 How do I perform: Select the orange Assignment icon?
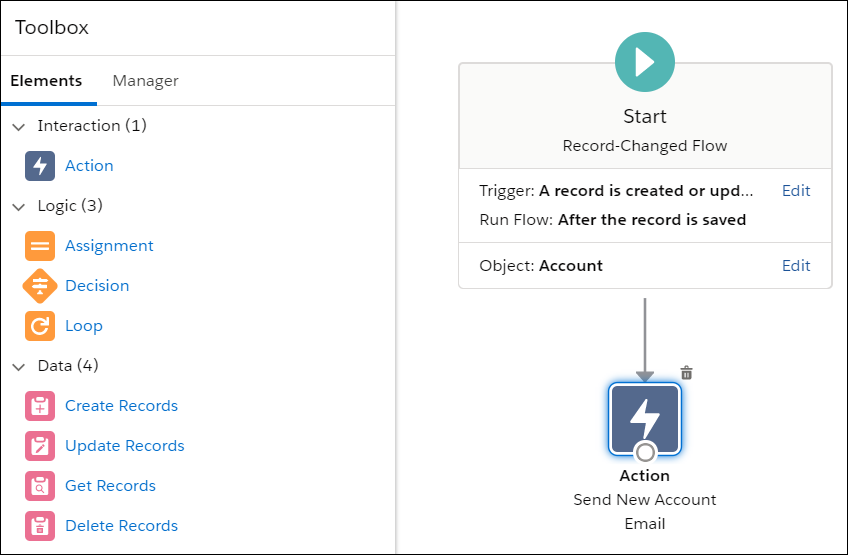40,246
